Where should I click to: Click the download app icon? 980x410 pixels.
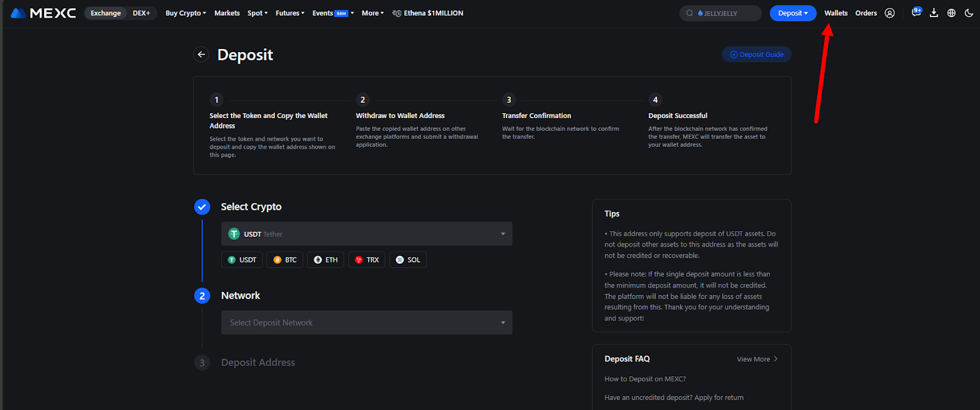tap(934, 13)
